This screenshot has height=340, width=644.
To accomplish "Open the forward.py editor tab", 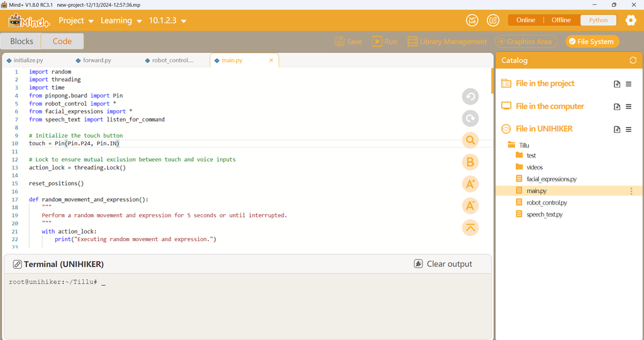I will coord(94,60).
